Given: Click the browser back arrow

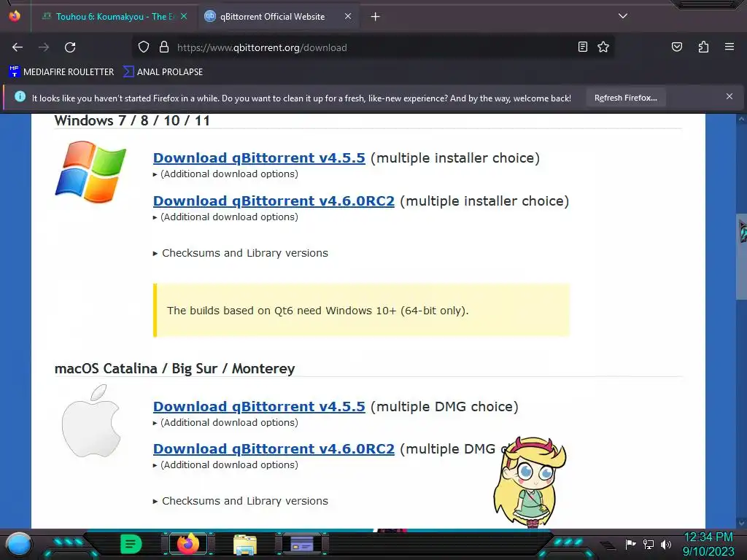Looking at the screenshot, I should (x=18, y=47).
